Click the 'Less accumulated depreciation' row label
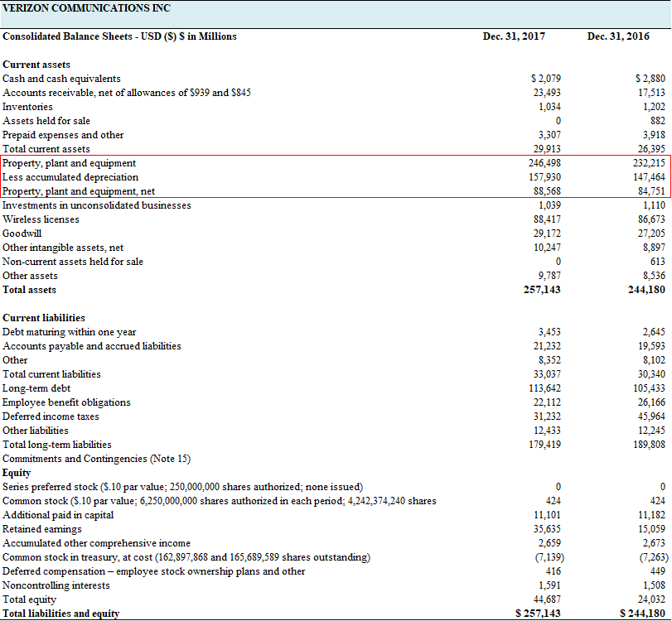Viewport: 672px width, 621px height. coord(70,177)
